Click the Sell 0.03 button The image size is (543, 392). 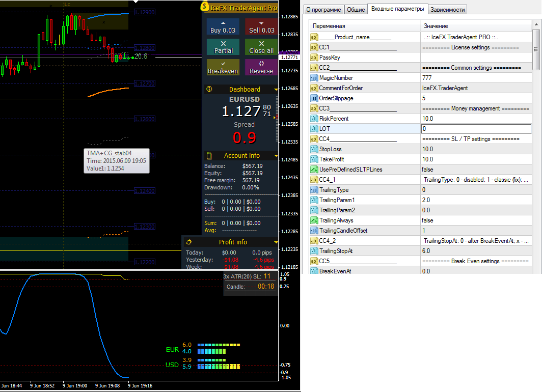pyautogui.click(x=261, y=26)
